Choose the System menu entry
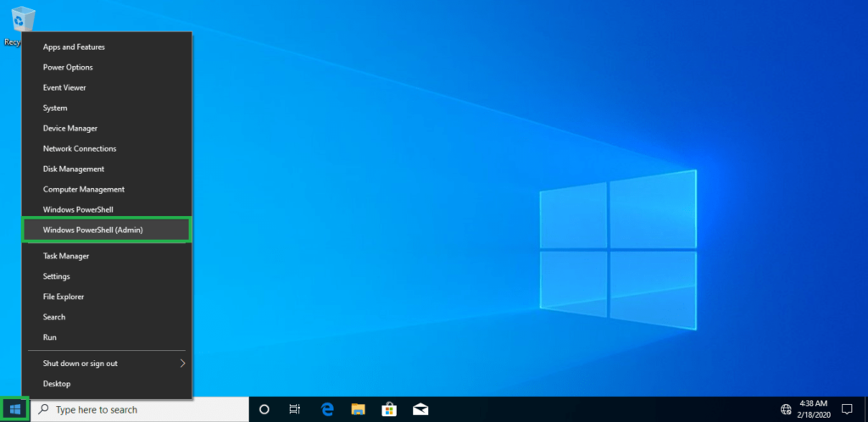The height and width of the screenshot is (422, 868). [107, 108]
